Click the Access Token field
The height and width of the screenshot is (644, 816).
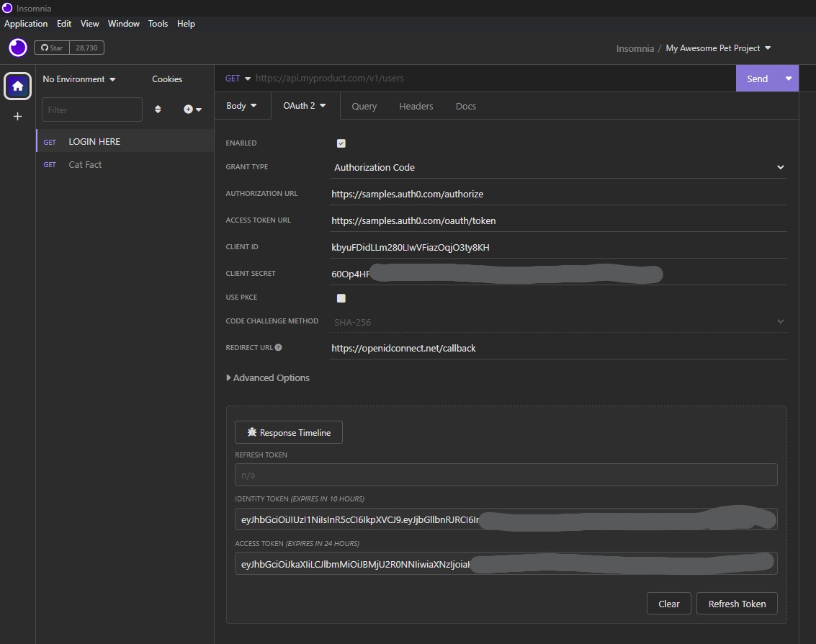tap(506, 563)
